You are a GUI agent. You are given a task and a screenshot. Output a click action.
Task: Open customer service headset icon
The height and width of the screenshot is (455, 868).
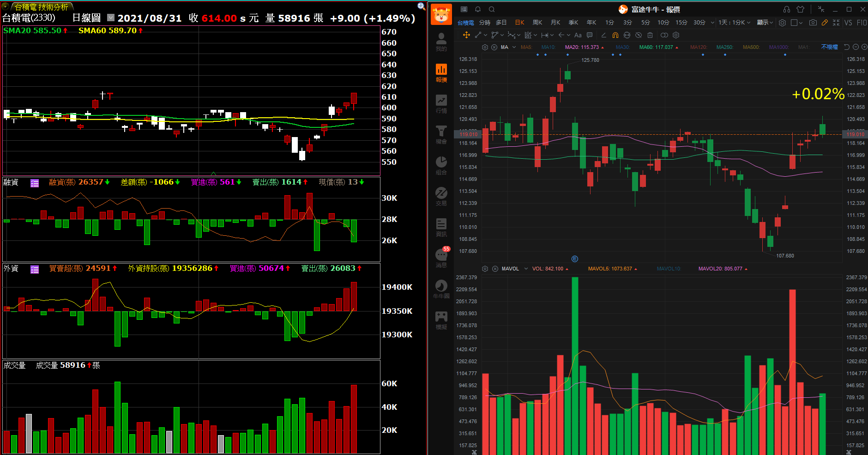point(787,9)
